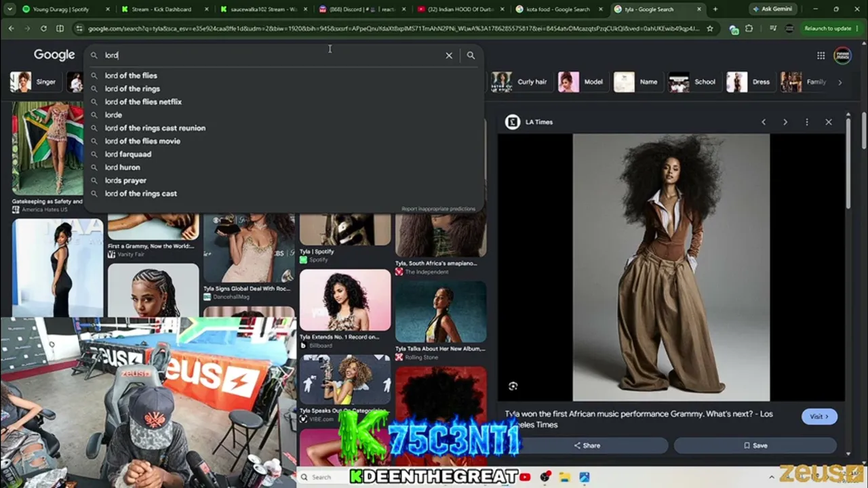Click Relaunch to update button
868x488 pixels.
(x=827, y=28)
